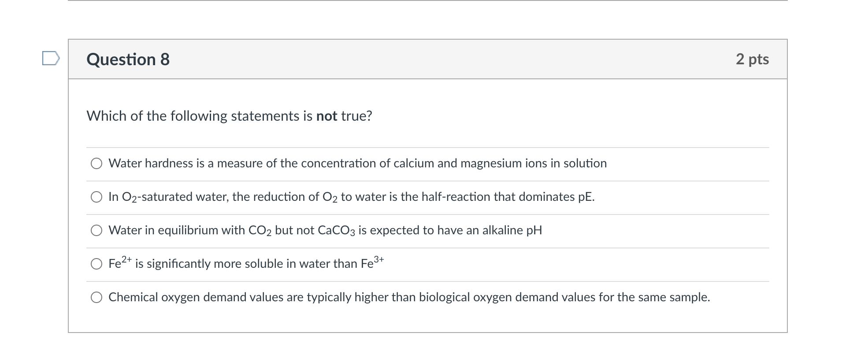
Task: Click the '2 pts' points label
Action: pos(752,59)
